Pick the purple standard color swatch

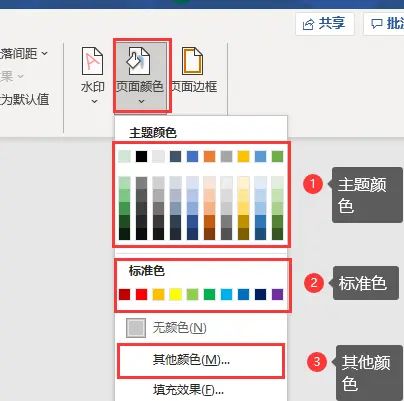(277, 294)
